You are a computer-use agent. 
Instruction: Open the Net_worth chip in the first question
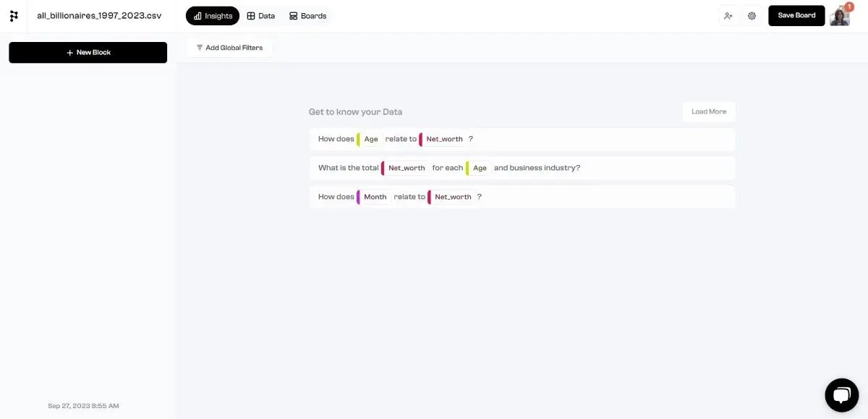[443, 139]
